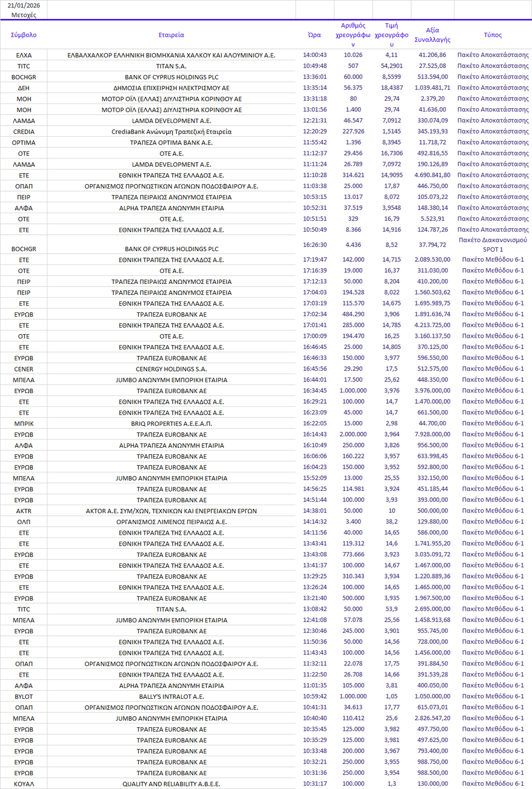Select the Πακέτο Διακανονισμού SPOT 1 cell
This screenshot has height=789, width=532.
[x=493, y=244]
